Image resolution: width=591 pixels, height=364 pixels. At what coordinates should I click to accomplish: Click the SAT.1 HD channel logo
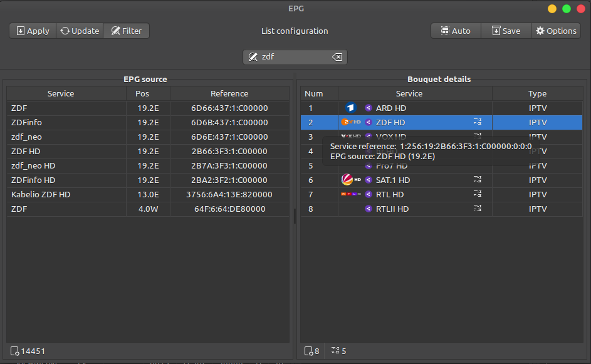click(350, 180)
